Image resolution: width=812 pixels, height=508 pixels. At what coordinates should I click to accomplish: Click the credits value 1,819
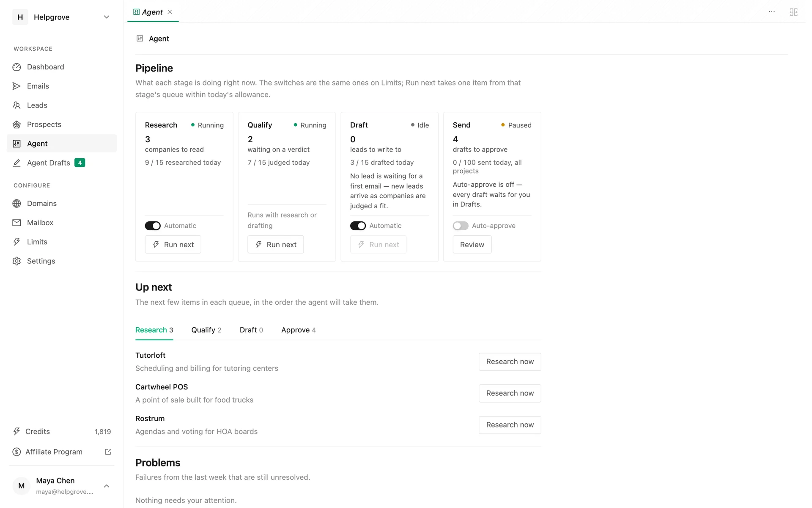pyautogui.click(x=103, y=431)
